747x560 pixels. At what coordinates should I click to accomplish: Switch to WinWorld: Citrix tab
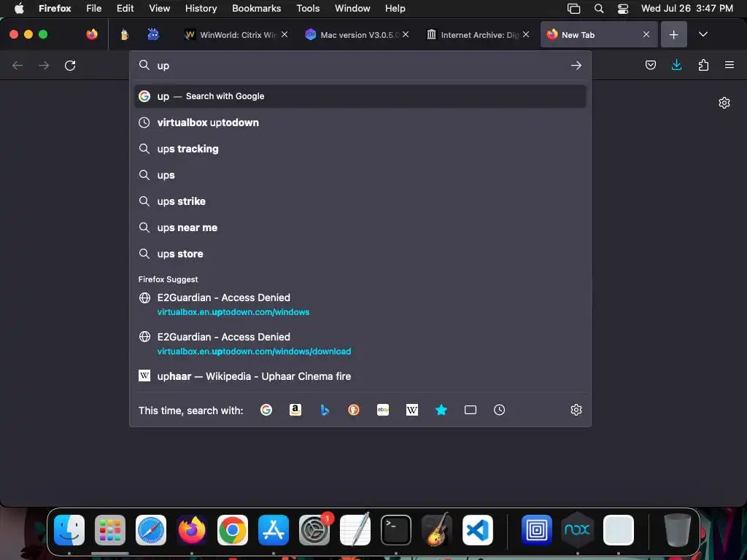tap(231, 35)
